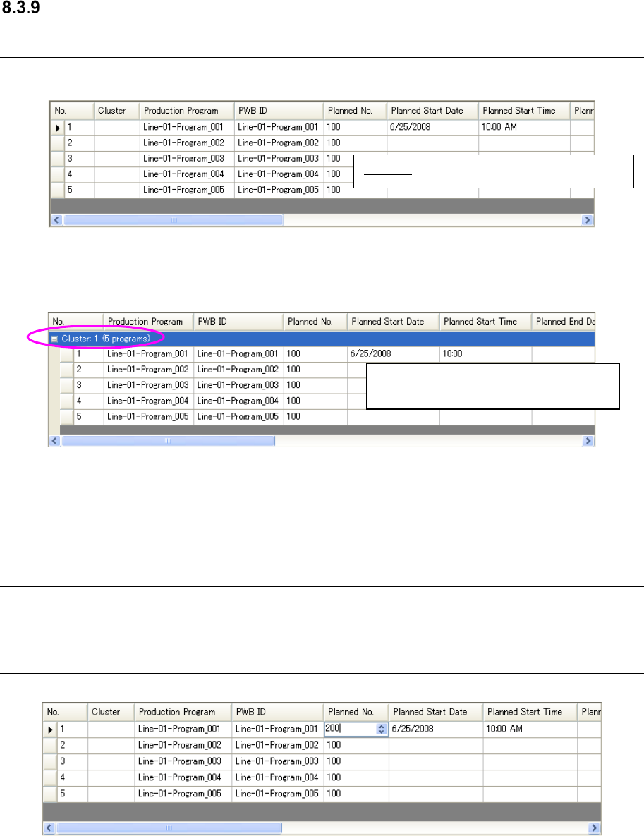Select row header of row 2 in top table
The height and width of the screenshot is (836, 644).
[x=57, y=143]
